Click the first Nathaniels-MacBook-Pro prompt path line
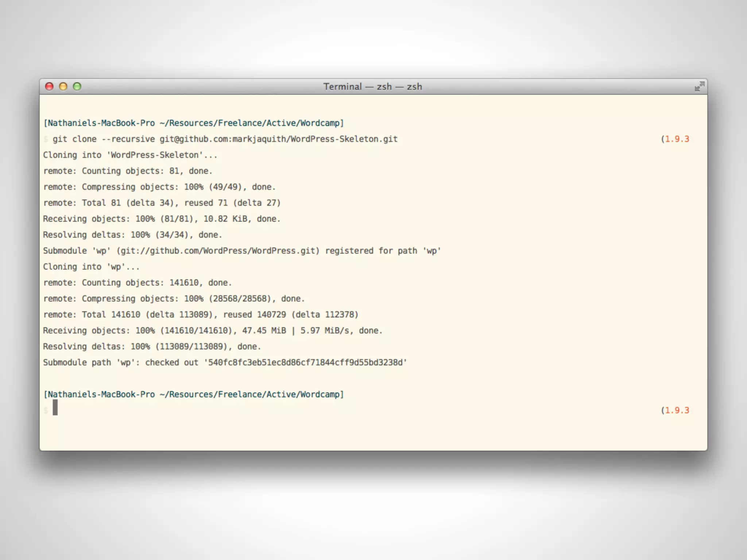The height and width of the screenshot is (560, 747). click(x=193, y=123)
